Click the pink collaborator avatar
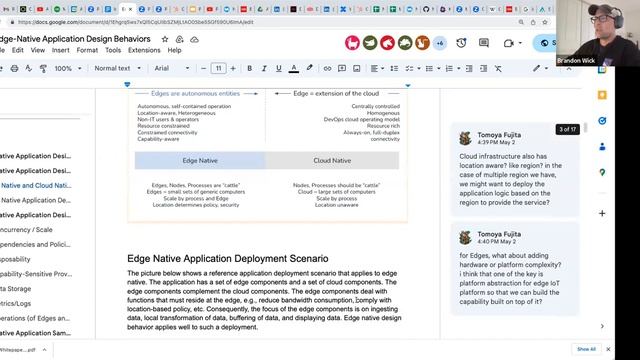Viewport: 640px width, 360px height. [x=352, y=43]
